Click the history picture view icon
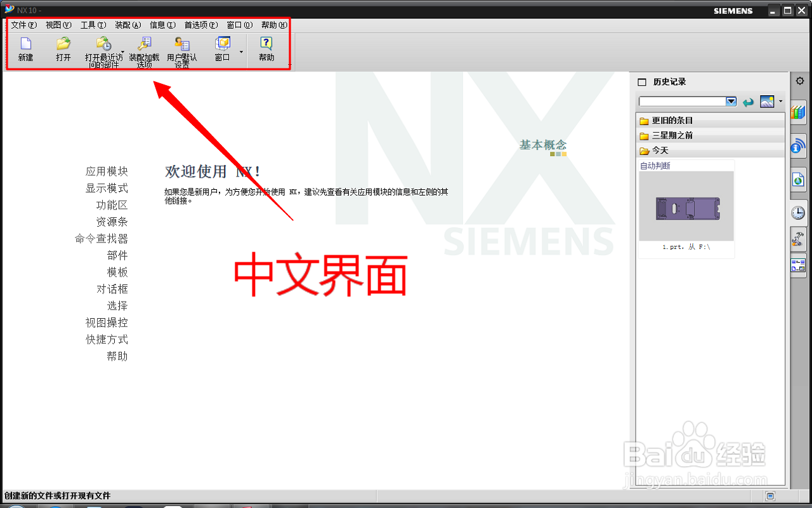812x508 pixels. pyautogui.click(x=768, y=102)
